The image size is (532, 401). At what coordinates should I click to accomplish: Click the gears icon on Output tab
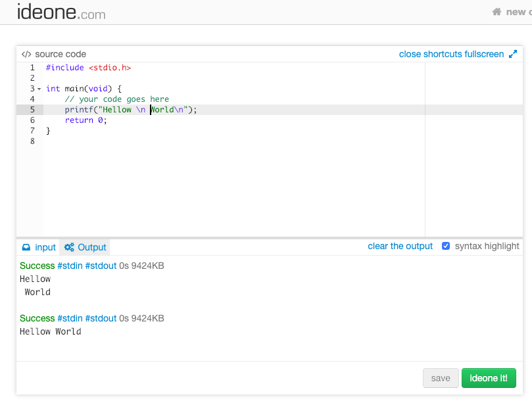69,248
